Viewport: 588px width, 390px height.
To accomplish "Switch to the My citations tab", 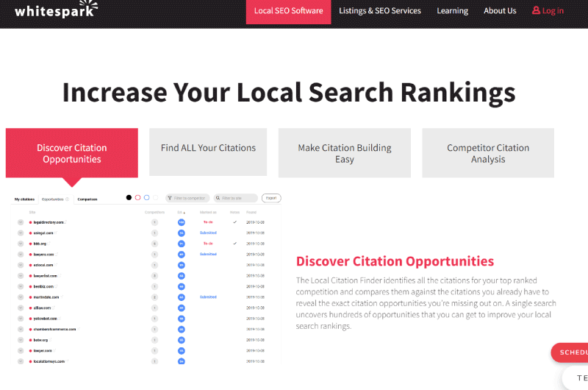I will [x=24, y=199].
